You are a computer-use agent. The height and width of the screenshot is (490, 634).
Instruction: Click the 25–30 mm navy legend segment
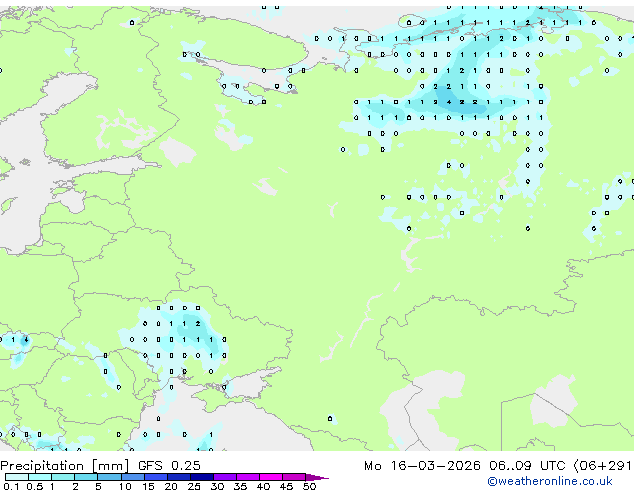coord(202,477)
